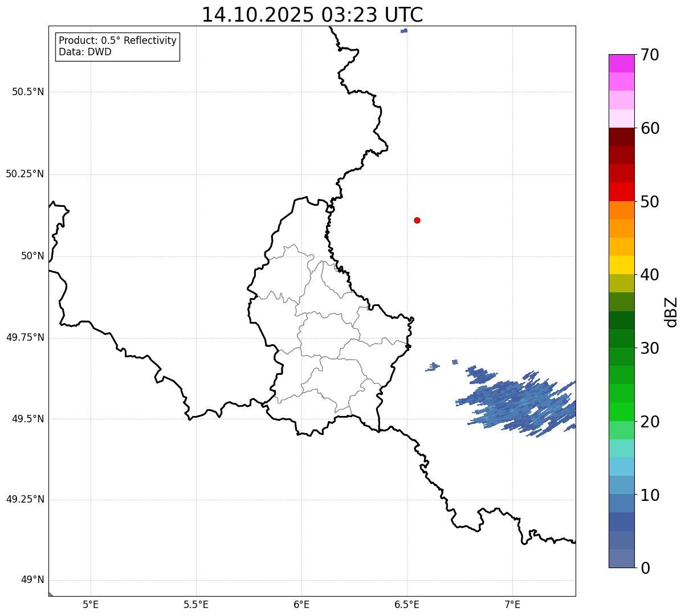Pick the dark maroon swatch below 60

pyautogui.click(x=621, y=137)
